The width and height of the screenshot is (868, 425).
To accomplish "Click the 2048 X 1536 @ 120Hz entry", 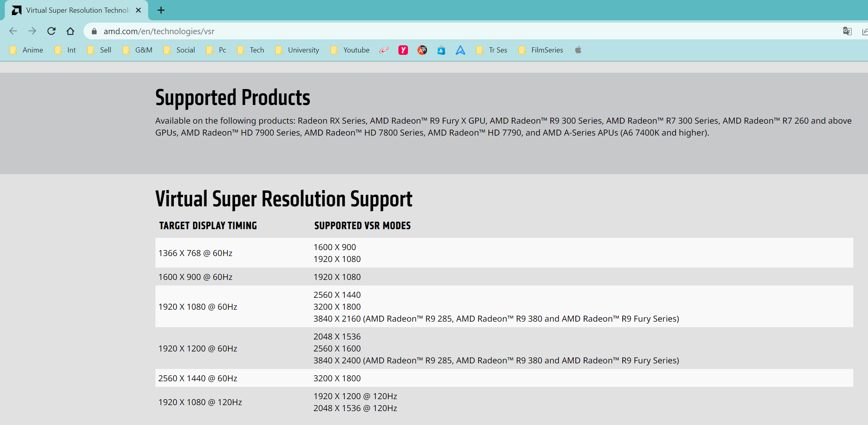I will pos(355,408).
